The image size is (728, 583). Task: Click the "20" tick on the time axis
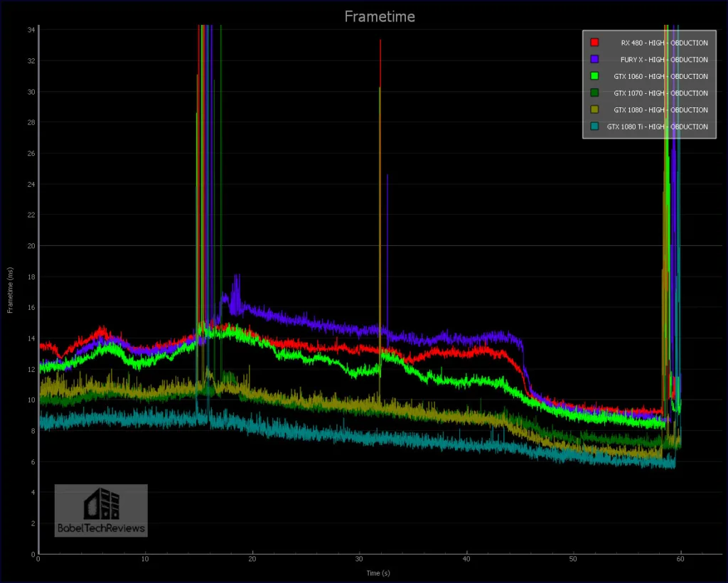coord(252,560)
